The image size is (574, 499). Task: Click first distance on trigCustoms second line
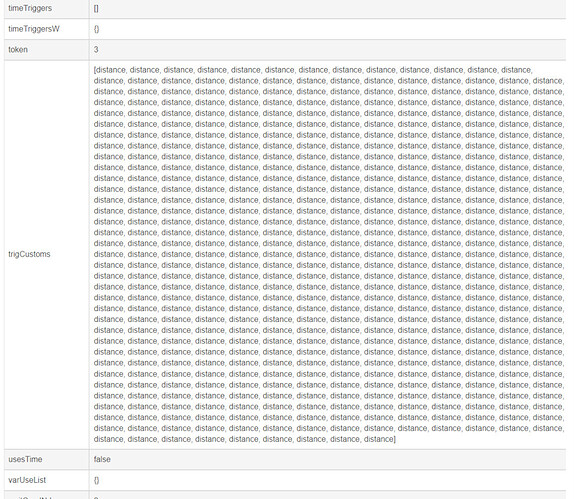109,81
